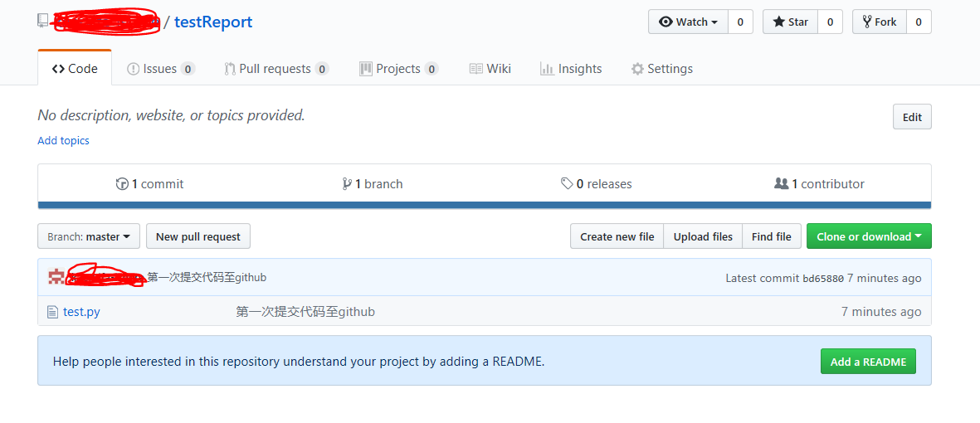Open repository Settings tab
The height and width of the screenshot is (423, 980).
662,69
